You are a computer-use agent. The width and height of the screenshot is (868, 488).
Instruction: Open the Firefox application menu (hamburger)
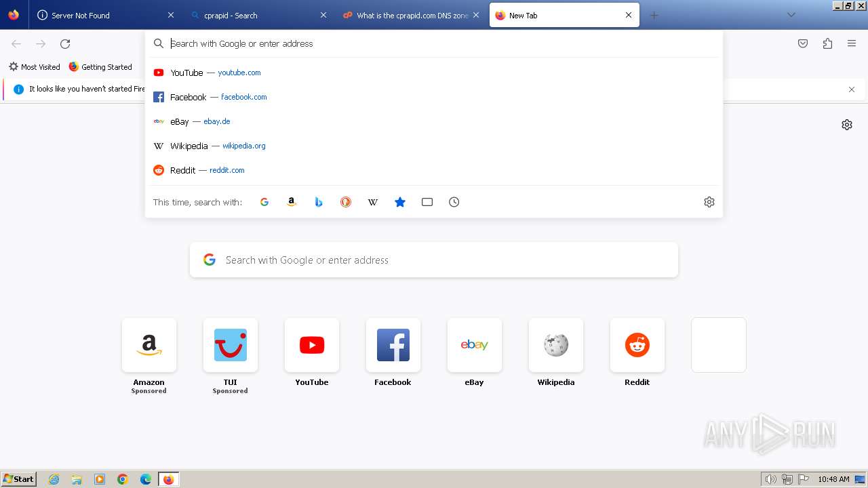(852, 43)
